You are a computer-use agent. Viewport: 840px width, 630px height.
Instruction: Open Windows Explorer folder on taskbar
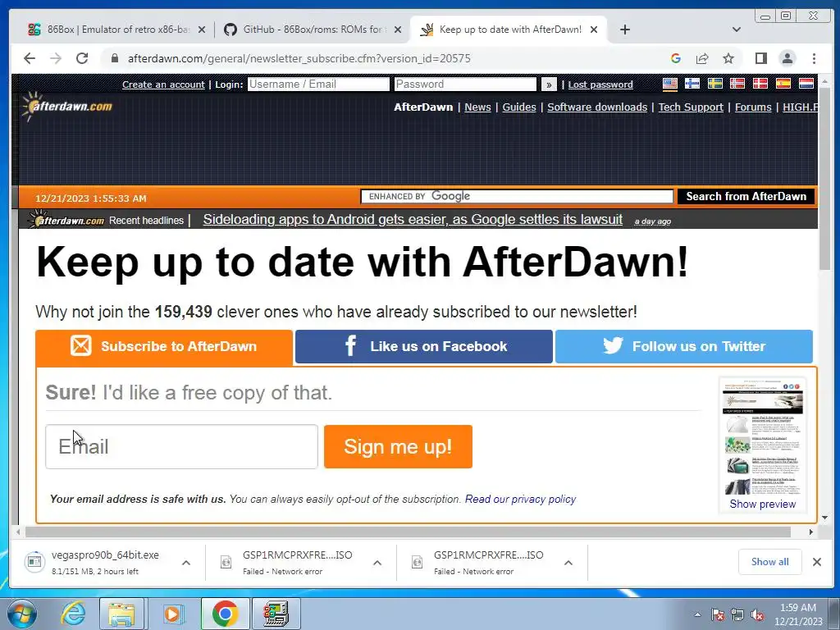pos(121,614)
